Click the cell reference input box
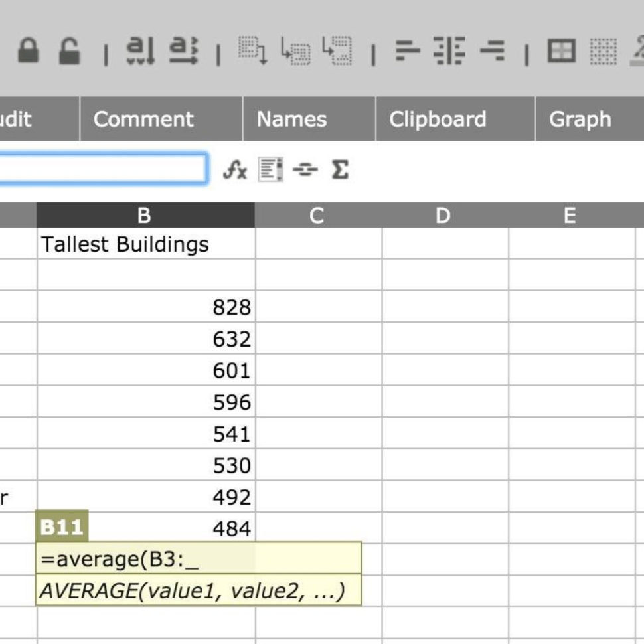Image resolution: width=644 pixels, height=644 pixels. coord(100,169)
